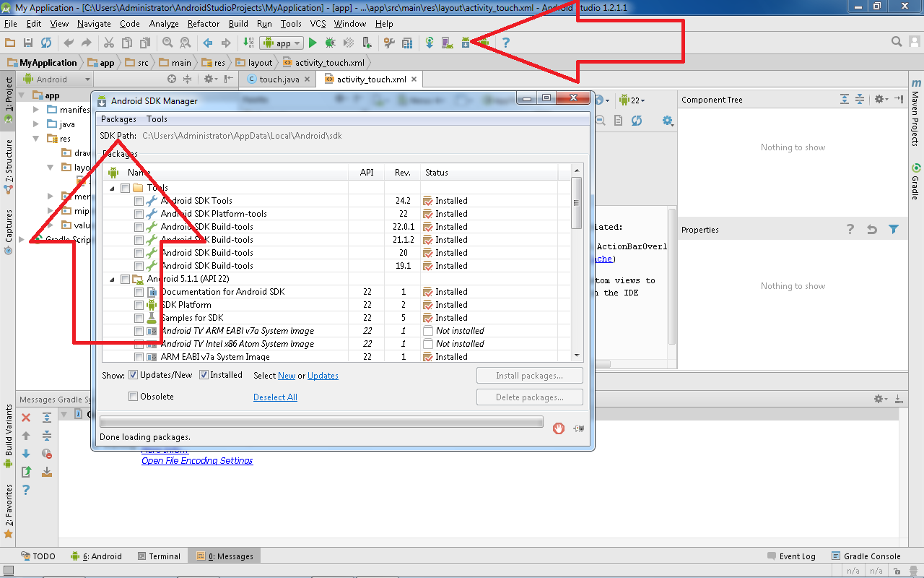Open the API 22 version dropdown
The image size is (924, 578).
pyautogui.click(x=632, y=100)
